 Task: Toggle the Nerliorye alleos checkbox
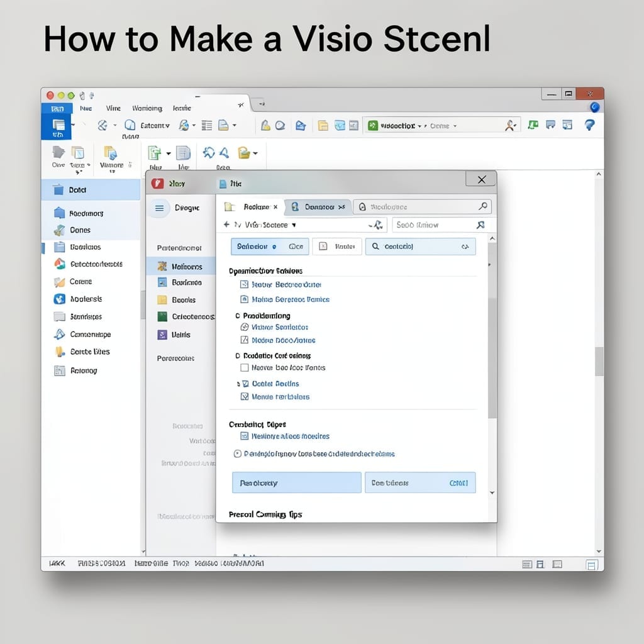244,436
